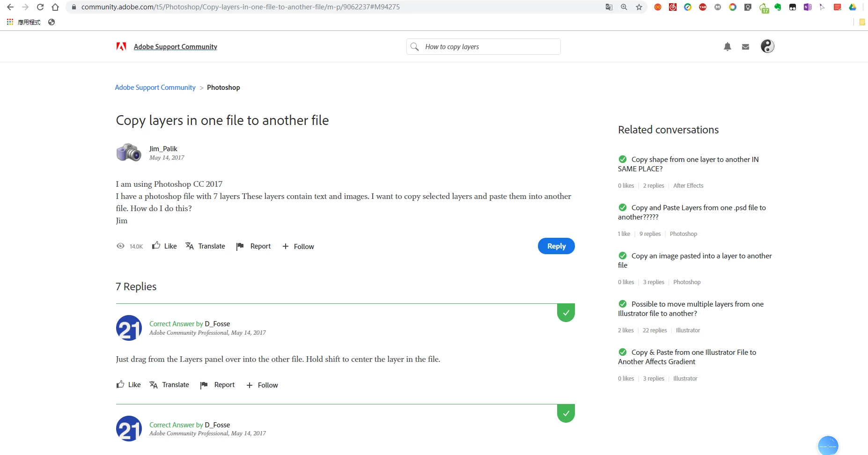Click the Reply button
This screenshot has height=455, width=868.
556,246
